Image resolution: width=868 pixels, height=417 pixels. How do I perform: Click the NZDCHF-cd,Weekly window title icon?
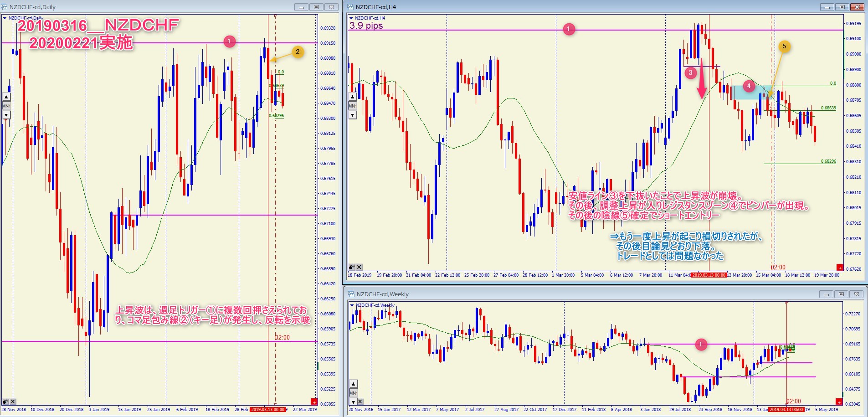coord(351,294)
